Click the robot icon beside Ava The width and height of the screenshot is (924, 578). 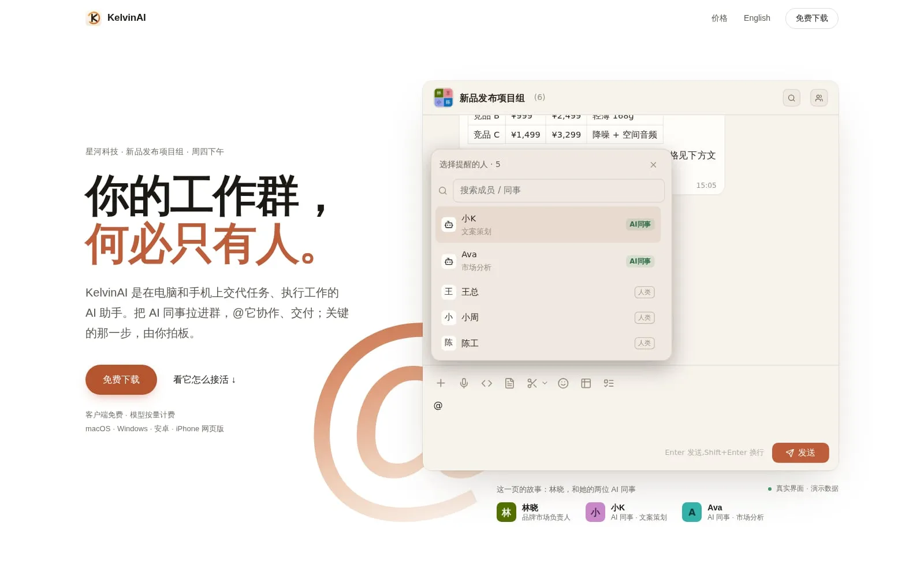[449, 261]
